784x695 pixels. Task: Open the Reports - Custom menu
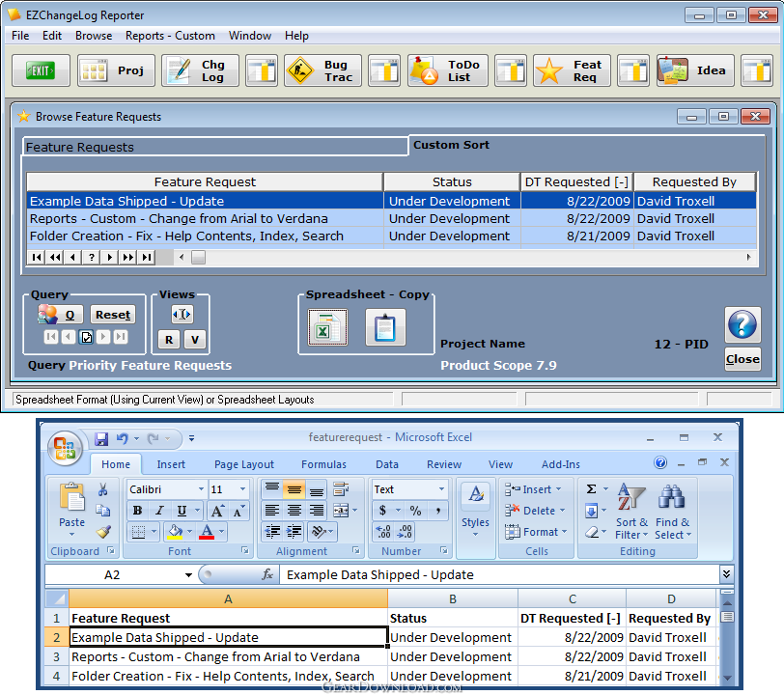click(170, 36)
